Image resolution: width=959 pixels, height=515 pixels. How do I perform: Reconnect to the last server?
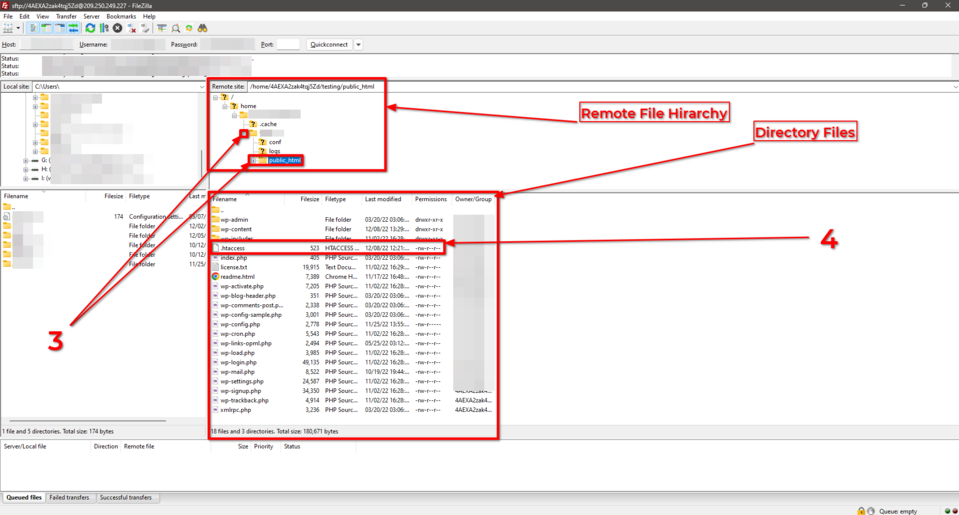click(145, 28)
